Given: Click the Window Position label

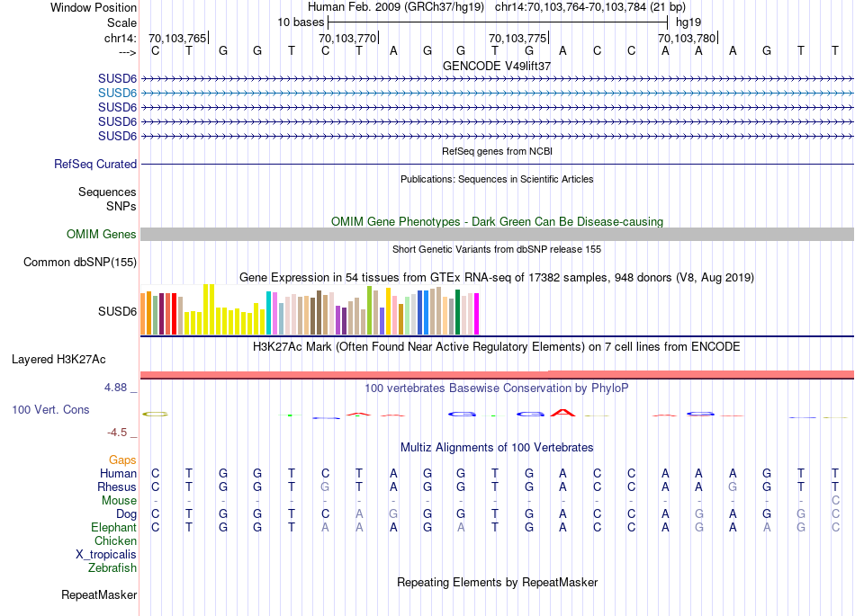Looking at the screenshot, I should click(x=94, y=7).
